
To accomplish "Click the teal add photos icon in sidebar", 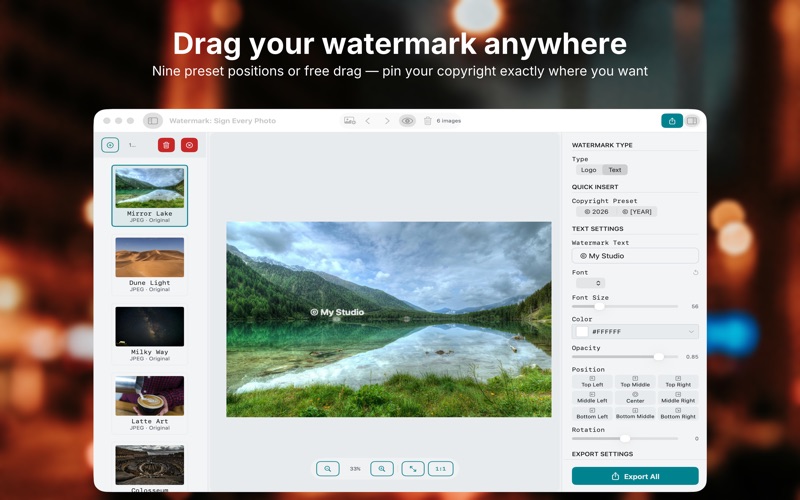I will [110, 145].
